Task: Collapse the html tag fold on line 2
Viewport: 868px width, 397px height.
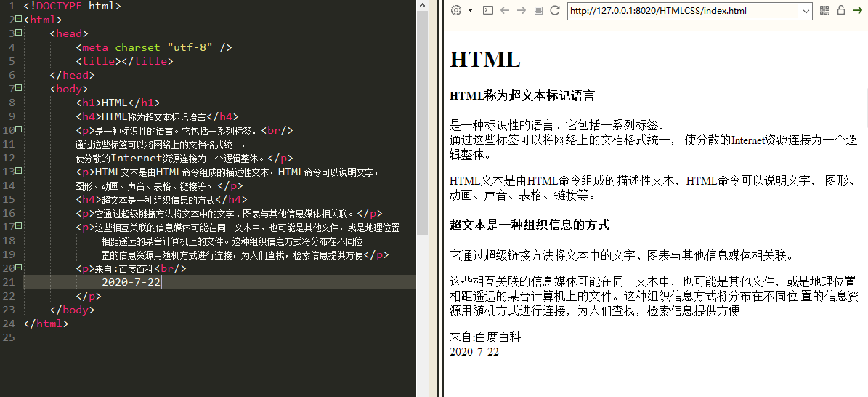Action: (x=19, y=18)
